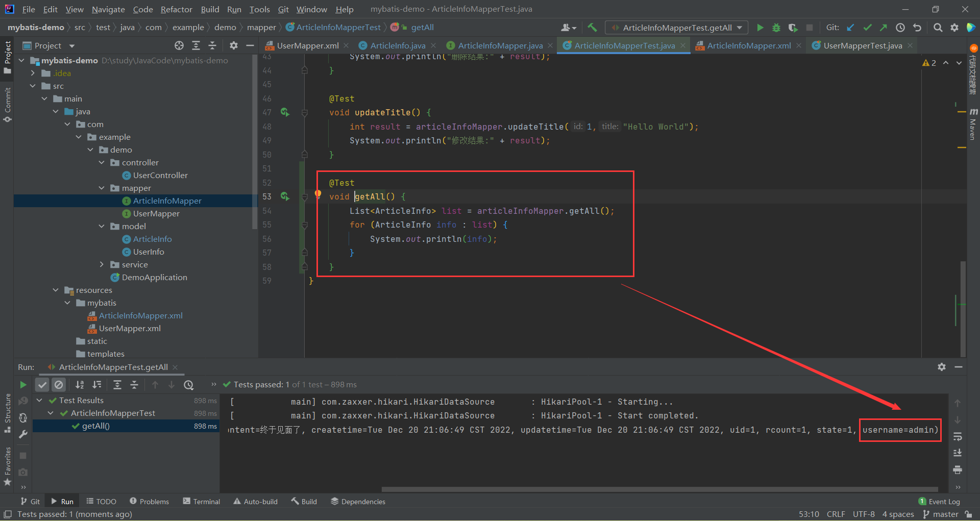Open Terminal tool window

[x=202, y=502]
